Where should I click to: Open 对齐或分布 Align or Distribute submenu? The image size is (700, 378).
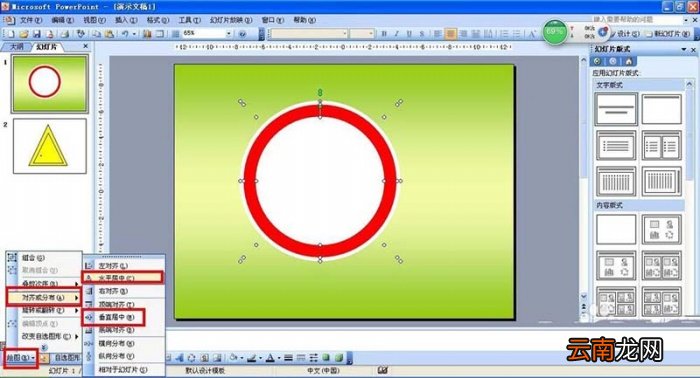pyautogui.click(x=44, y=297)
